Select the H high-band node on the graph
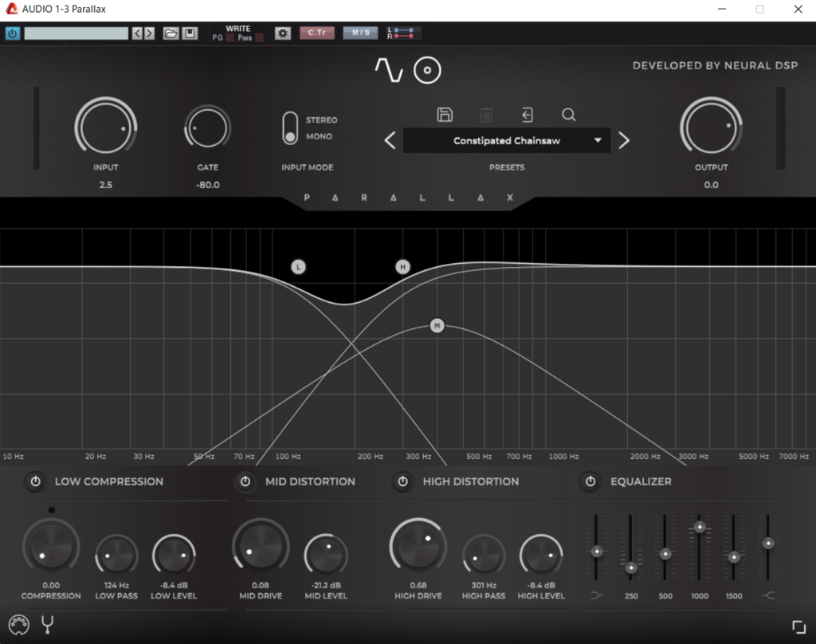 coord(402,267)
